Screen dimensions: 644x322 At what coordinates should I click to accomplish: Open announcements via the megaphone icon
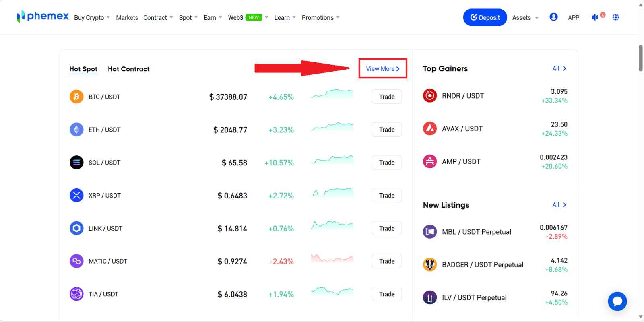click(x=595, y=17)
